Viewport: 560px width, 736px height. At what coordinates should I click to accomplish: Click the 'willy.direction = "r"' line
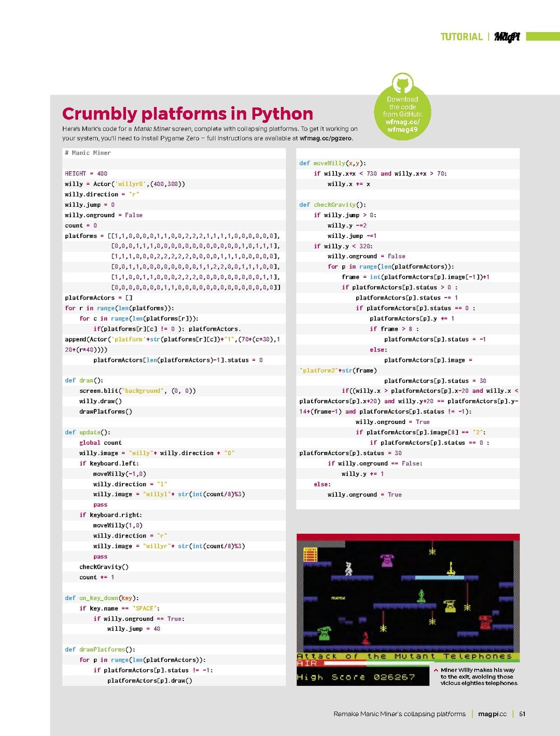102,194
